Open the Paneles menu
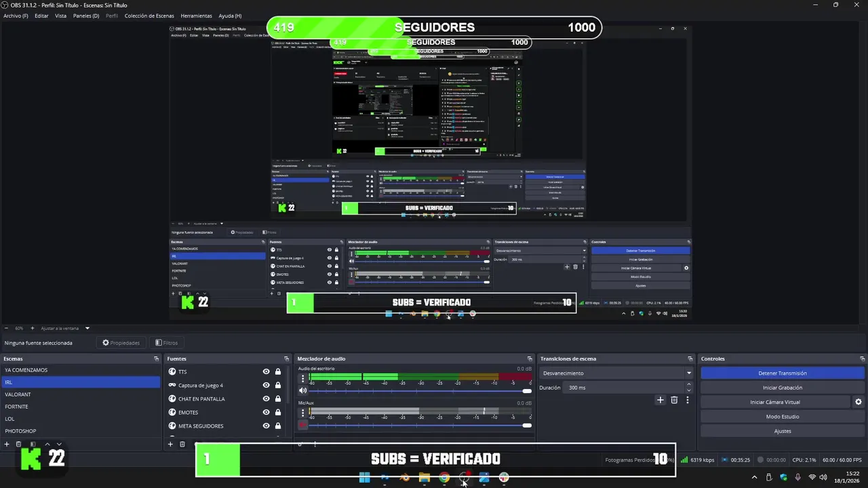Image resolution: width=868 pixels, height=488 pixels. (x=86, y=16)
